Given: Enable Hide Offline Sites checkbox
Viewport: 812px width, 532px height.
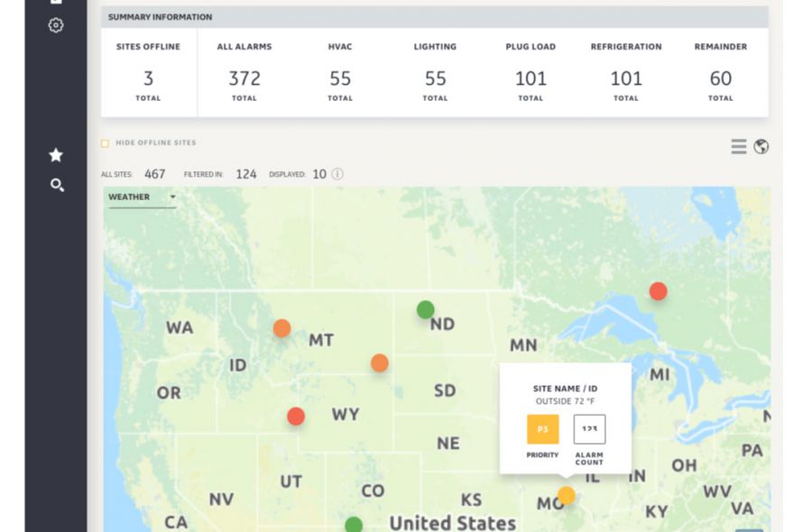Looking at the screenshot, I should tap(106, 143).
